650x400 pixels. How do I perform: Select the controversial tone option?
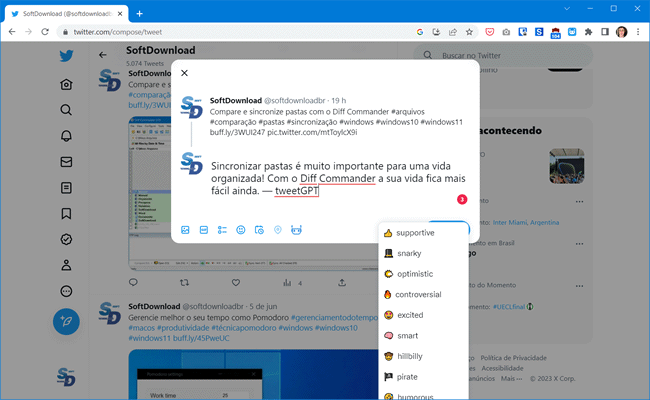point(423,294)
